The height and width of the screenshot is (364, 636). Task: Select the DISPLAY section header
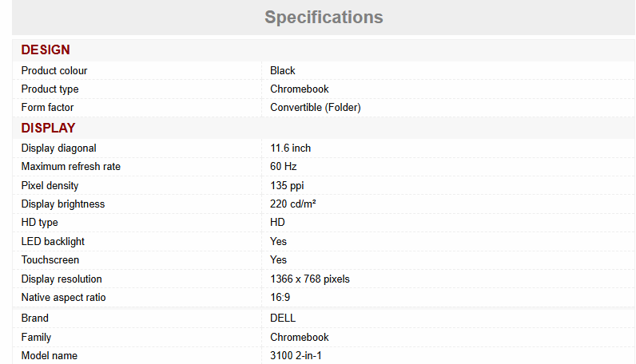click(x=48, y=128)
